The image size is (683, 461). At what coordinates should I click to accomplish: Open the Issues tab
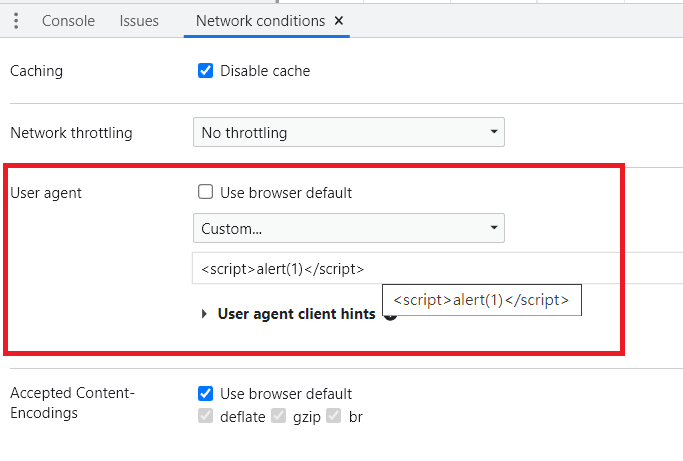pos(139,21)
